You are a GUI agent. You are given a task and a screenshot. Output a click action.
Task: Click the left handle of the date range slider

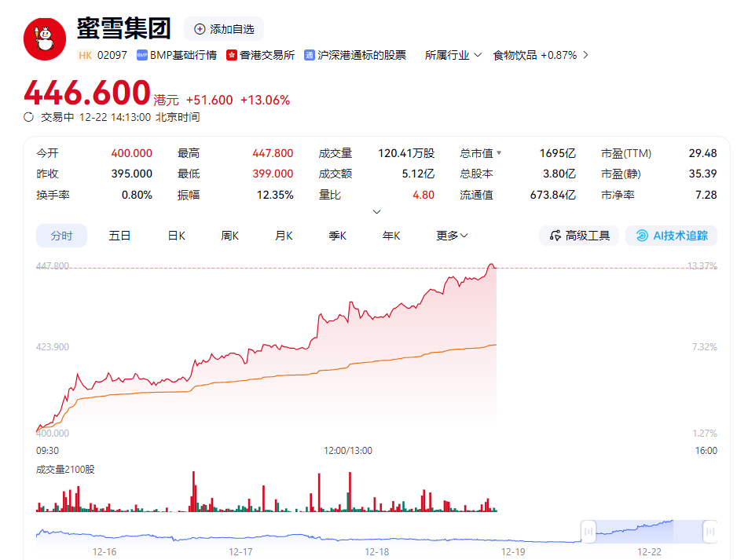click(x=588, y=532)
